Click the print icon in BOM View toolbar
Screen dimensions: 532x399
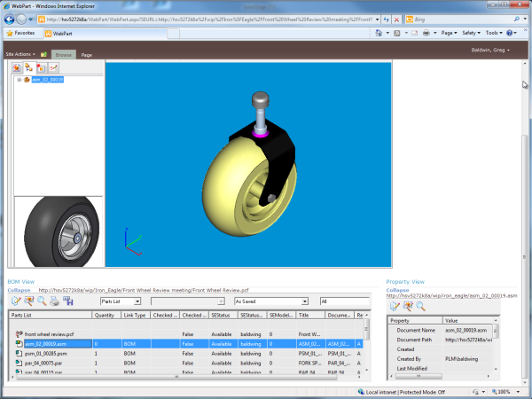[55, 301]
